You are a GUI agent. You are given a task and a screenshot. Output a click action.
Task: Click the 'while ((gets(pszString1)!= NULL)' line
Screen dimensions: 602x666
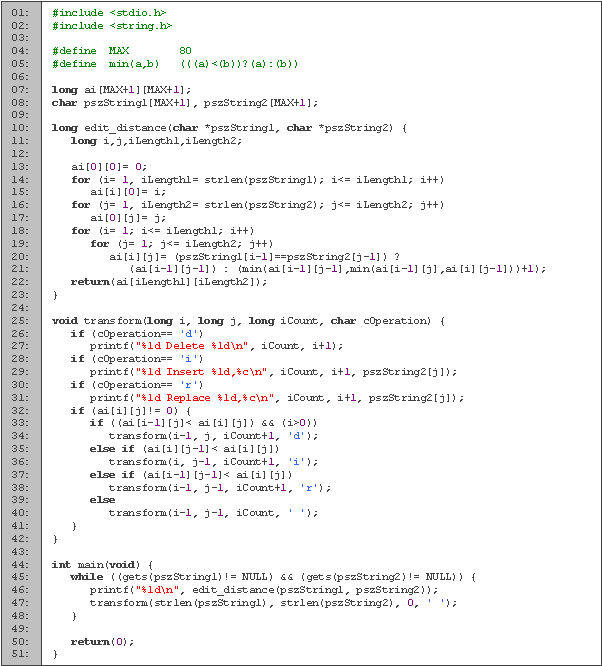tap(274, 577)
